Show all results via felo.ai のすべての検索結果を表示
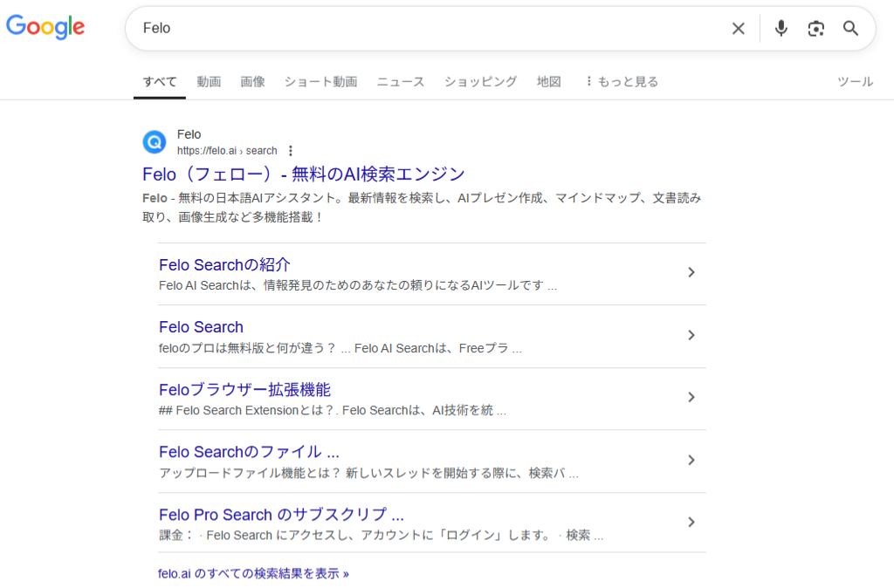 (x=254, y=573)
